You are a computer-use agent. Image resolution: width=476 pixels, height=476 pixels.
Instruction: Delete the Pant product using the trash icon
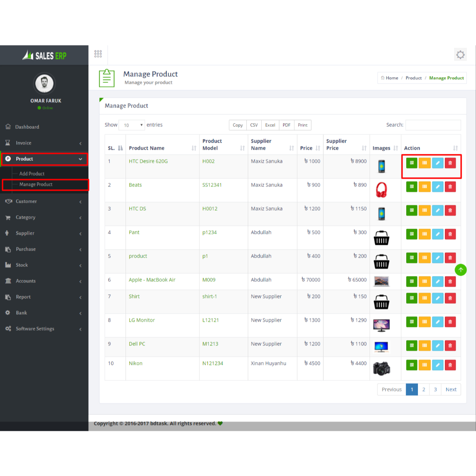[450, 234]
